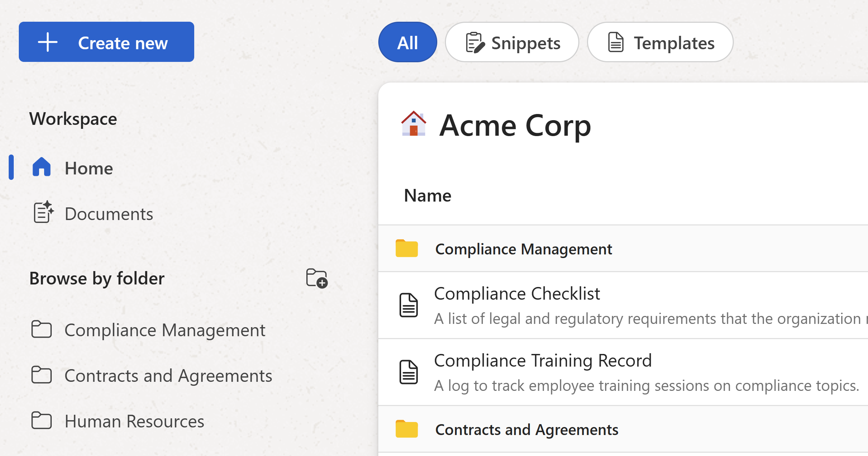Click the folder icon beside sidebar Compliance Management

coord(42,329)
